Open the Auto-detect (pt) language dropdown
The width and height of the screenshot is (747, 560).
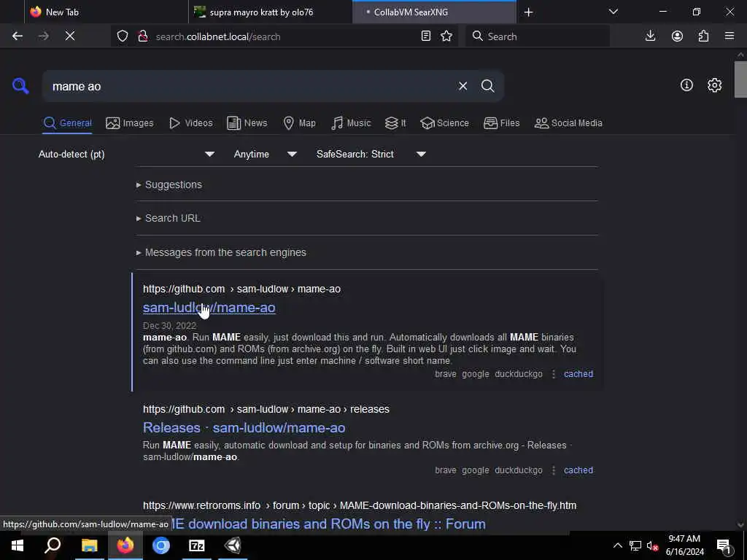pos(126,155)
